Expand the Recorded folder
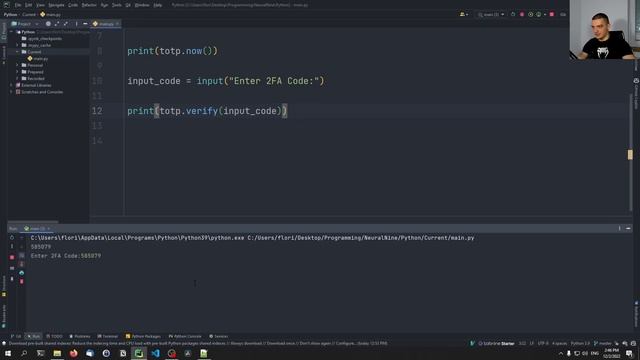The height and width of the screenshot is (360, 640). pos(18,78)
